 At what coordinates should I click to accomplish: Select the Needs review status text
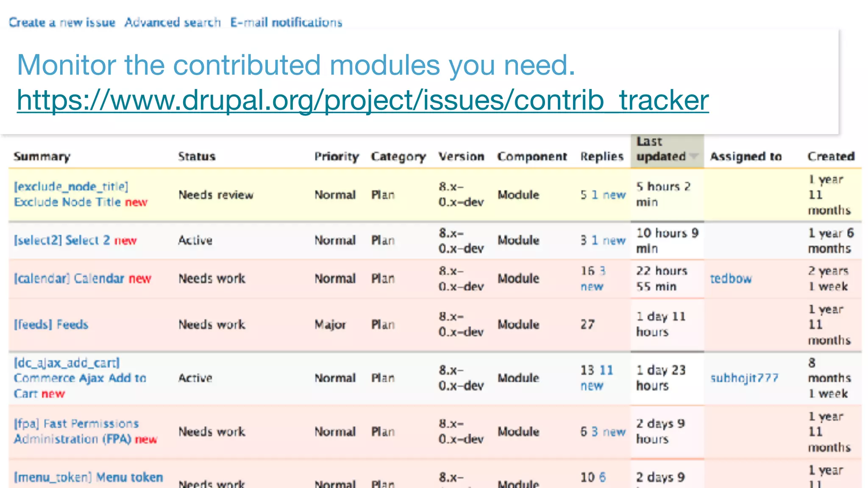216,195
